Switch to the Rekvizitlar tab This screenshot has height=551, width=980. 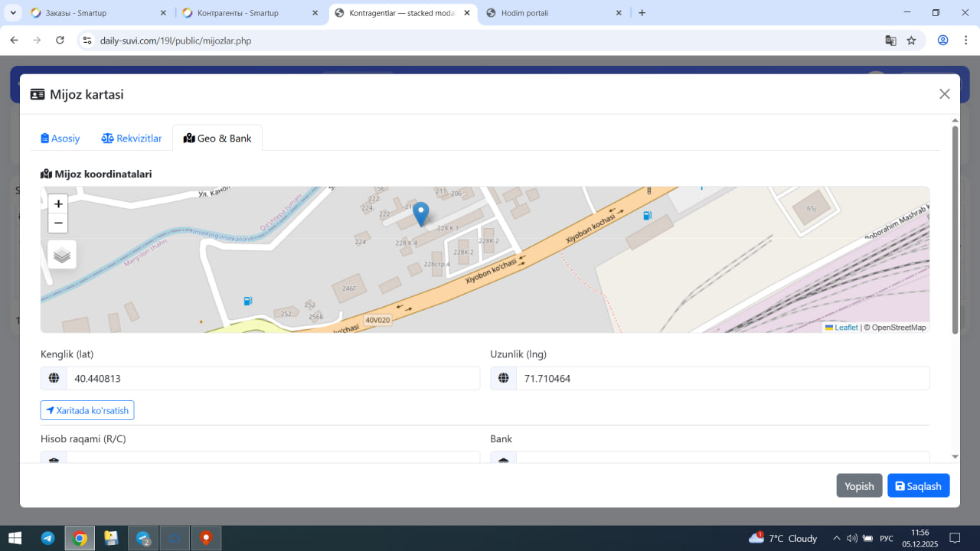tap(132, 139)
